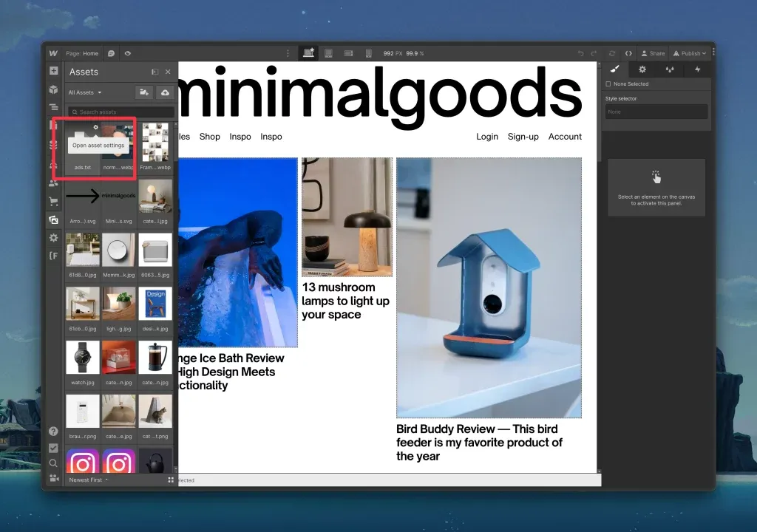Open the Interactions lightning bolt tab
The image size is (757, 532).
(698, 69)
